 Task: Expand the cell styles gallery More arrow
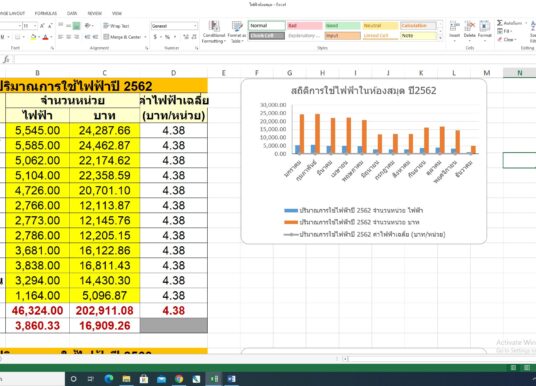tap(440, 37)
